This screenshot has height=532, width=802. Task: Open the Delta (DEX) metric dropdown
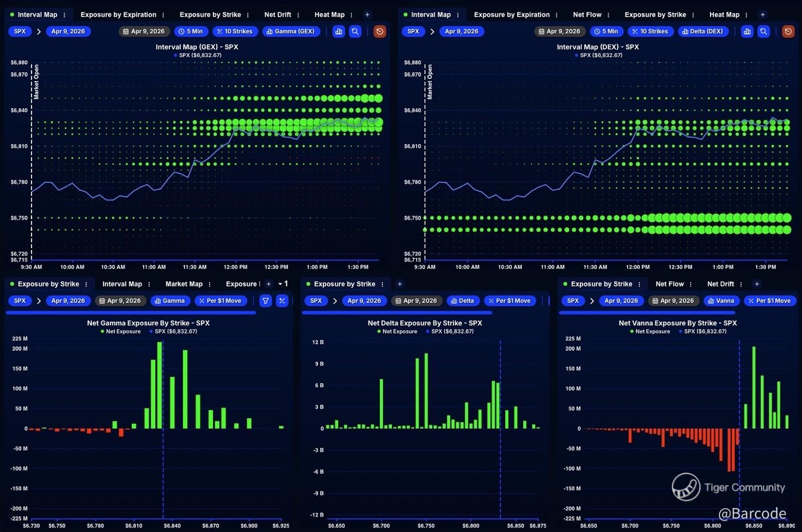702,32
